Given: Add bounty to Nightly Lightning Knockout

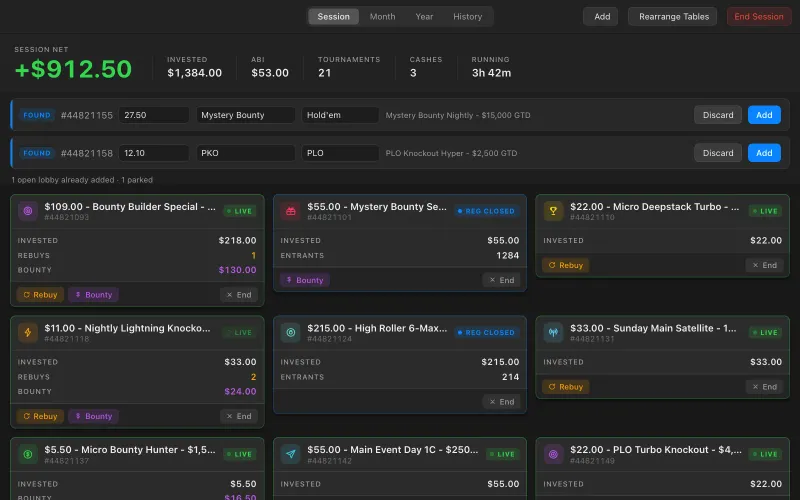Looking at the screenshot, I should click(93, 416).
